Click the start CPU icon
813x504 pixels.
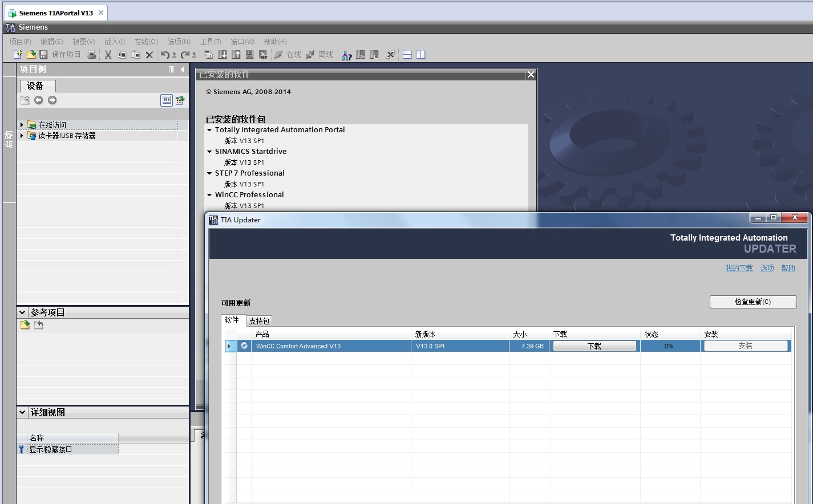click(x=361, y=55)
